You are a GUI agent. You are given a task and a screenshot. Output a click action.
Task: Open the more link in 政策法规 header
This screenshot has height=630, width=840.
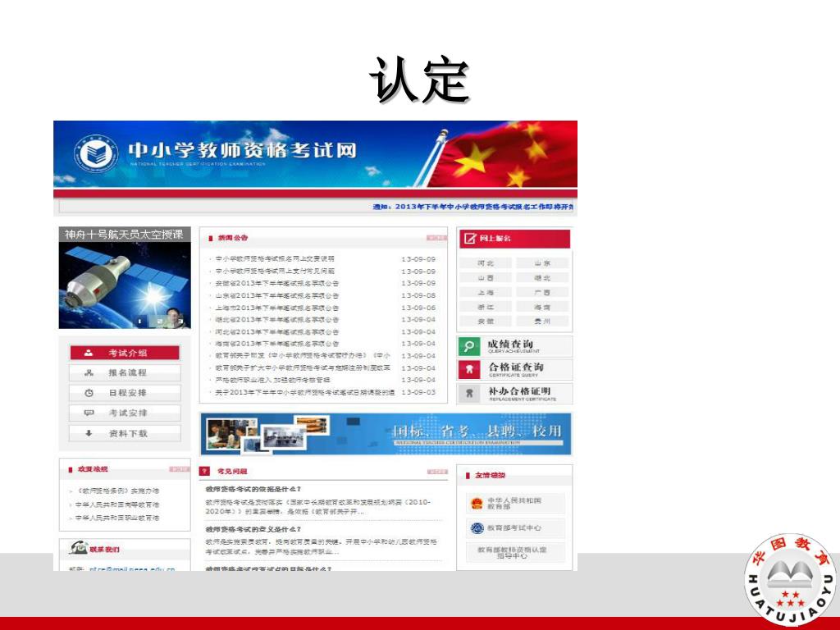(x=179, y=469)
